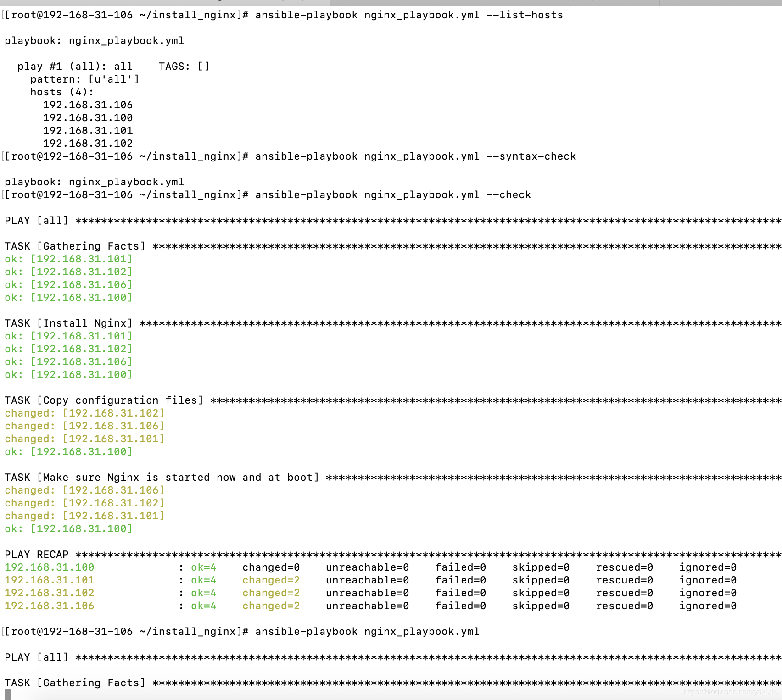
Task: Click host 192.168.31.100 in the hosts list
Action: [88, 118]
